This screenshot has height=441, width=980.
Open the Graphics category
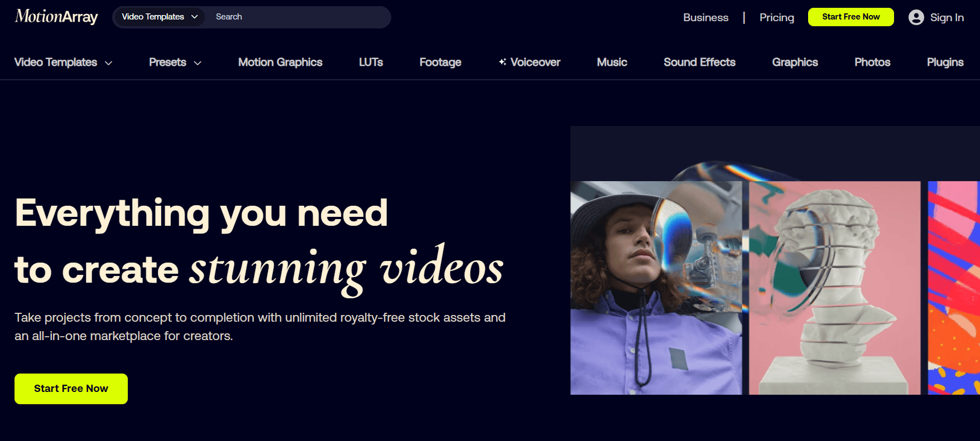[795, 62]
